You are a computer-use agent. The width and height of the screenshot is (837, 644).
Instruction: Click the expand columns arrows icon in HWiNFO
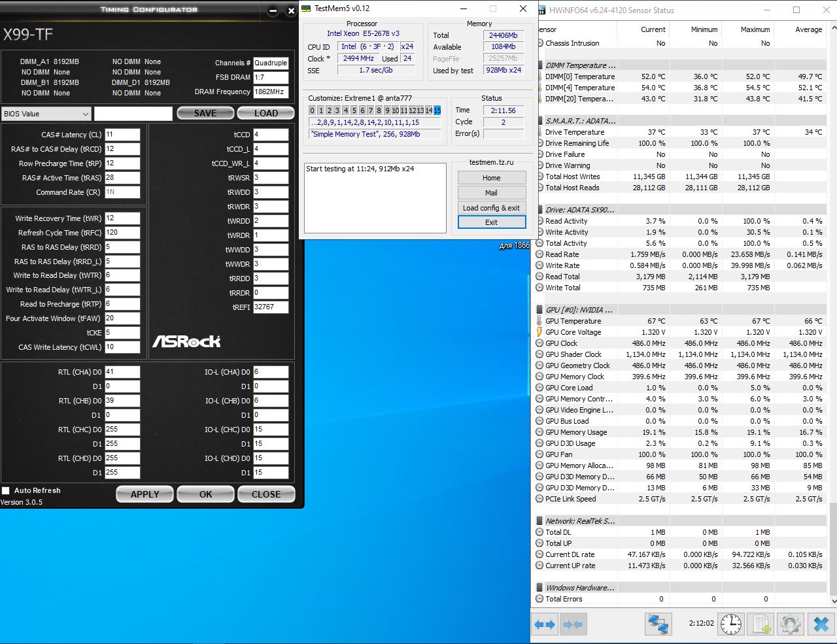[545, 624]
